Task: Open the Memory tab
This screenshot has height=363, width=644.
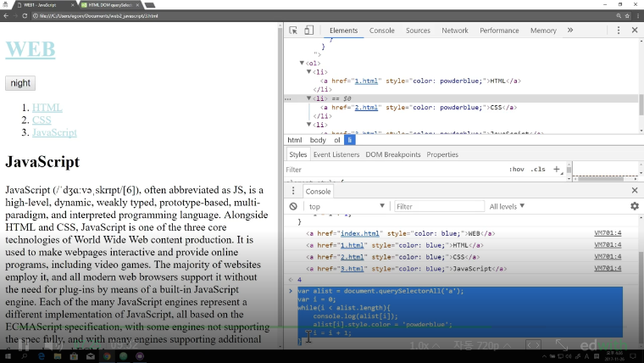Action: (543, 31)
